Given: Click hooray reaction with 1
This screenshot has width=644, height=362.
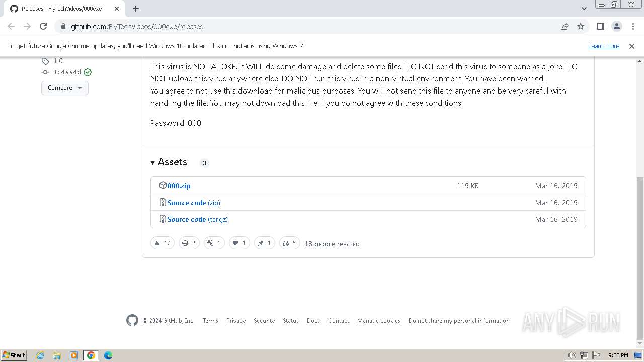Looking at the screenshot, I should pyautogui.click(x=214, y=243).
